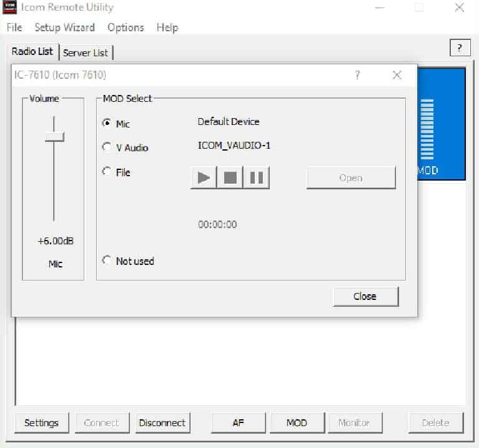Viewport: 479px width, 448px height.
Task: Click the help question mark in dialog title
Action: click(357, 75)
